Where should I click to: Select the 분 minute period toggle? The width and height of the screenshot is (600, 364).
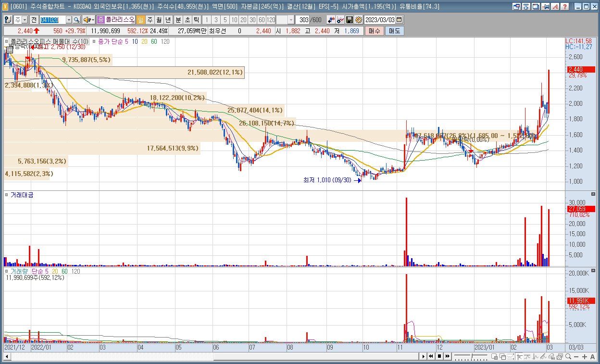coord(178,20)
